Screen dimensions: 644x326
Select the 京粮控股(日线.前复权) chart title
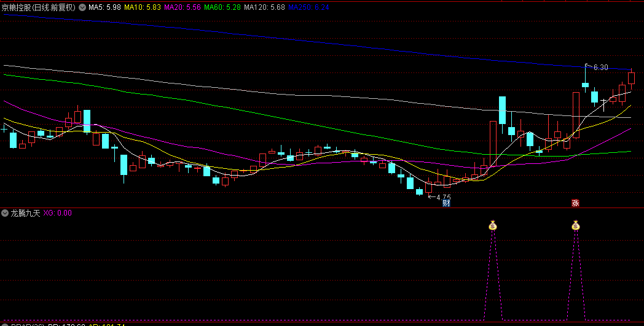39,7
